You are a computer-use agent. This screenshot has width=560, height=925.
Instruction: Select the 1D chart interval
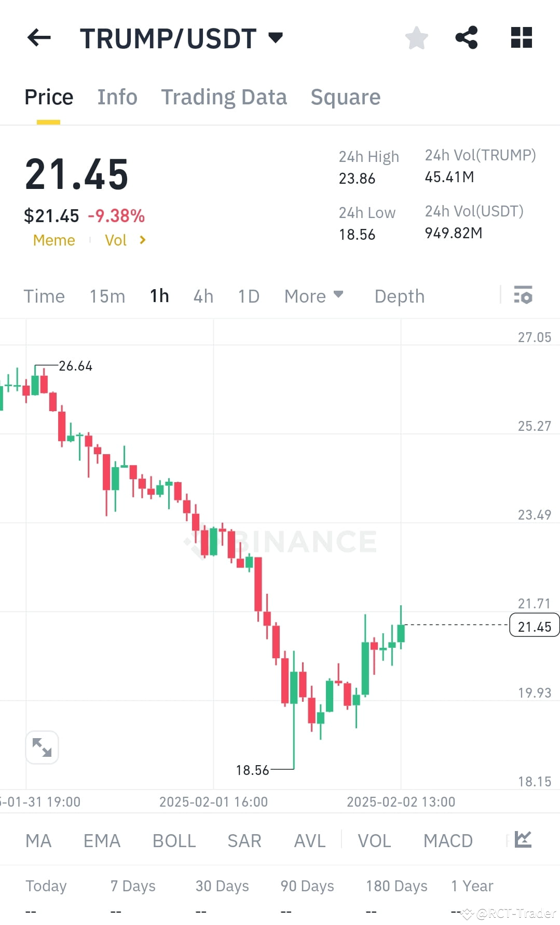248,295
